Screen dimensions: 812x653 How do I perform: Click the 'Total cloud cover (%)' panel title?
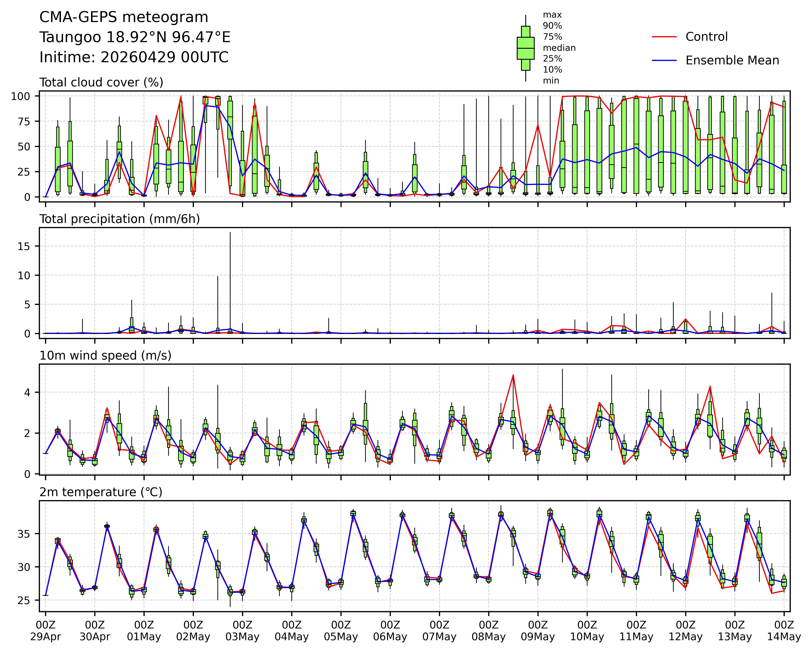point(101,83)
